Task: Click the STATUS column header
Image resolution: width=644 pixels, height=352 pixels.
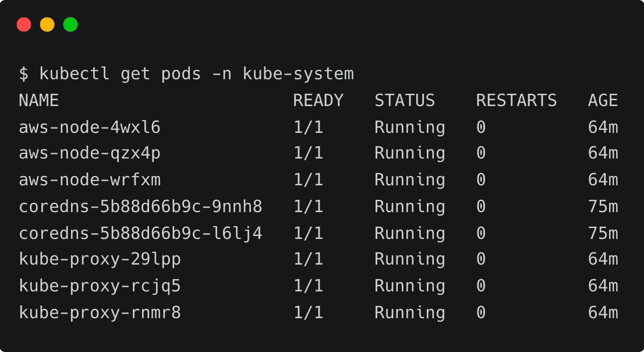Action: [x=404, y=101]
